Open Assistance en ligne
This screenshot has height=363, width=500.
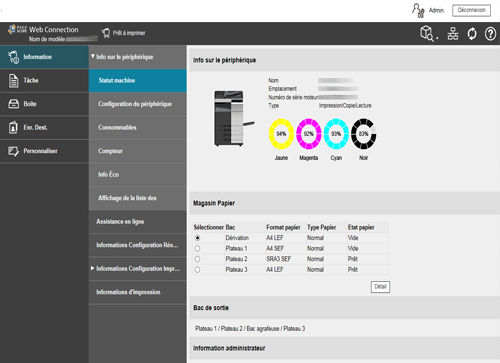(x=138, y=221)
